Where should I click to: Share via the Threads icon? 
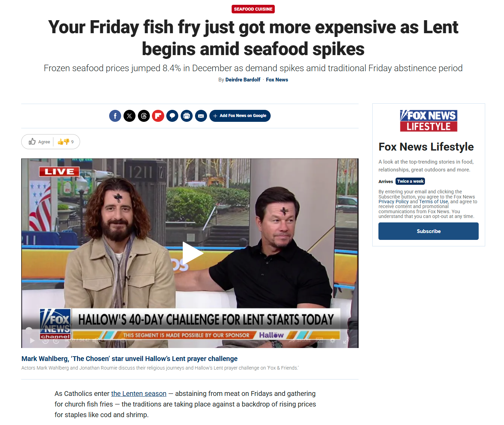point(144,116)
